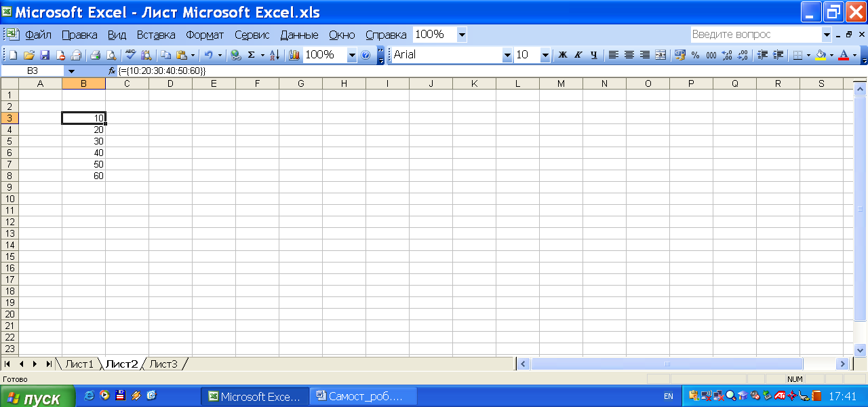Click the Copy icon
This screenshot has width=868, height=407.
(x=165, y=55)
